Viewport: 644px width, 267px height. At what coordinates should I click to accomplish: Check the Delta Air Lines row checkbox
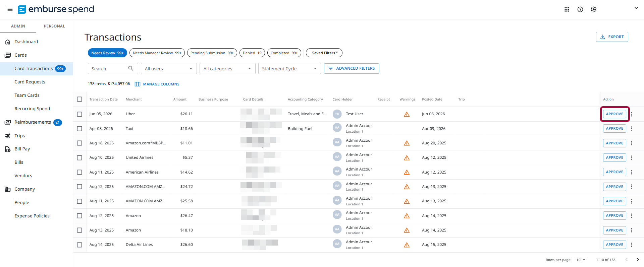79,245
